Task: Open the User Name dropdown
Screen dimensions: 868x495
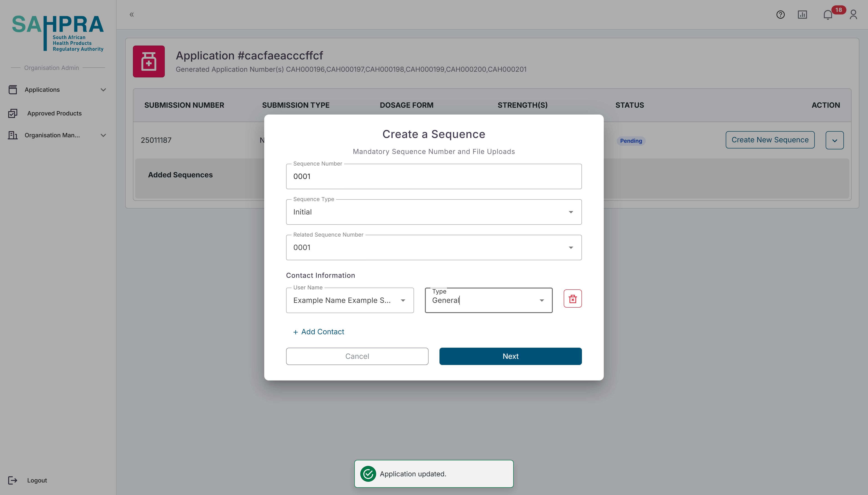Action: tap(350, 301)
